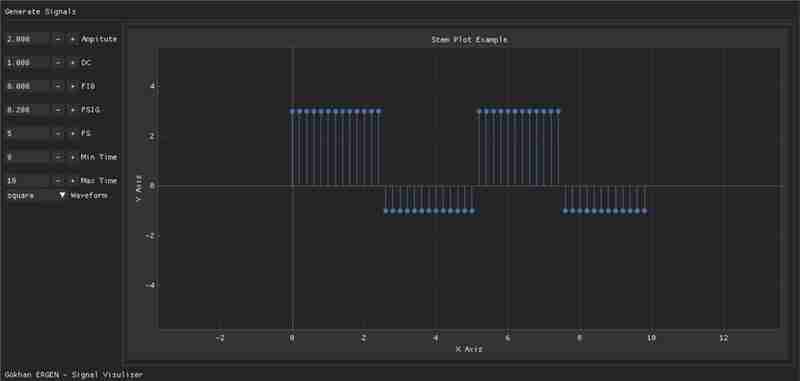Click the plus button beside DC
800x381 pixels.
click(72, 63)
